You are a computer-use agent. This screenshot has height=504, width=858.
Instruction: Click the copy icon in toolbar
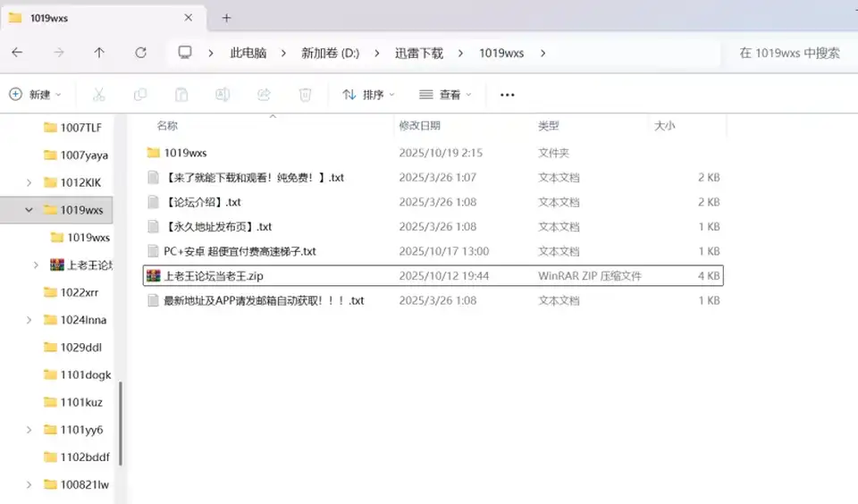(140, 95)
